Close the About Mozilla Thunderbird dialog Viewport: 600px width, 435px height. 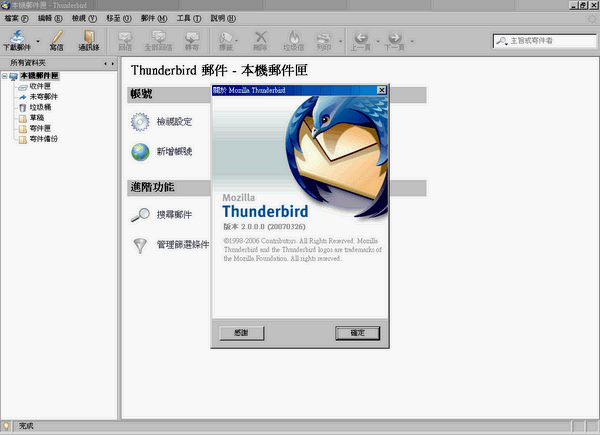381,90
